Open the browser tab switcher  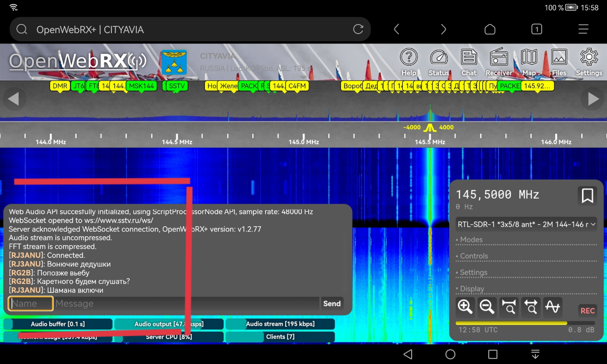[537, 29]
